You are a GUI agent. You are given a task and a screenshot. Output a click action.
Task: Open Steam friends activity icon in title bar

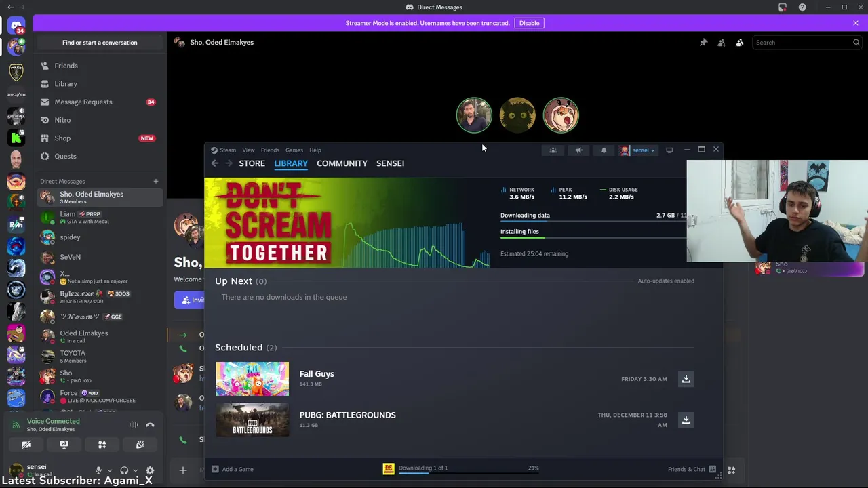click(553, 150)
